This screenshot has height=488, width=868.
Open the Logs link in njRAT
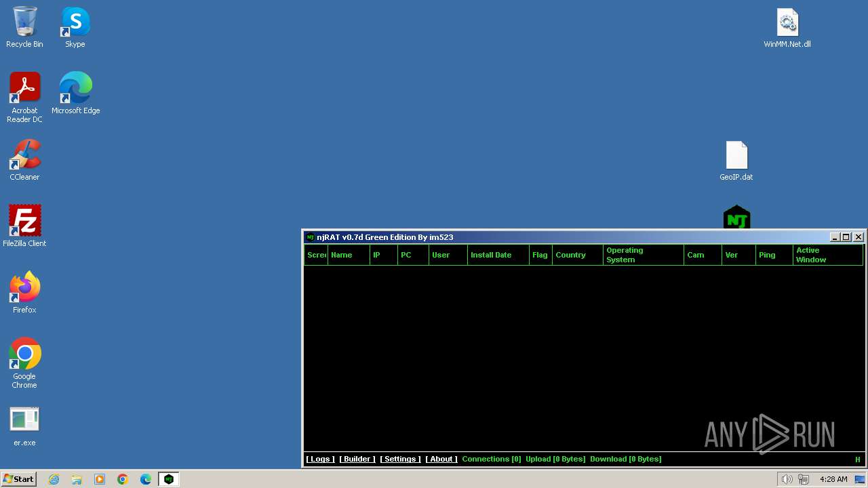pyautogui.click(x=320, y=460)
